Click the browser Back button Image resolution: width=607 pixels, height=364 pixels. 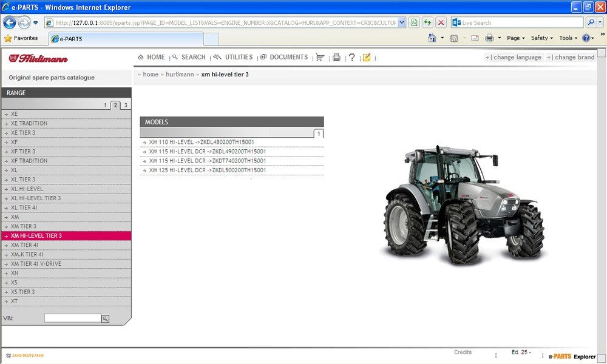point(10,22)
